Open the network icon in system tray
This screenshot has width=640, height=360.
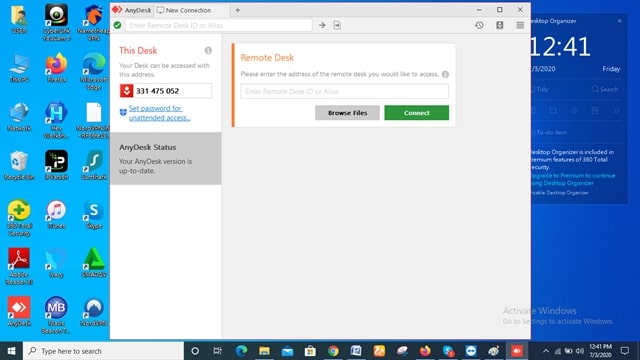click(558, 351)
